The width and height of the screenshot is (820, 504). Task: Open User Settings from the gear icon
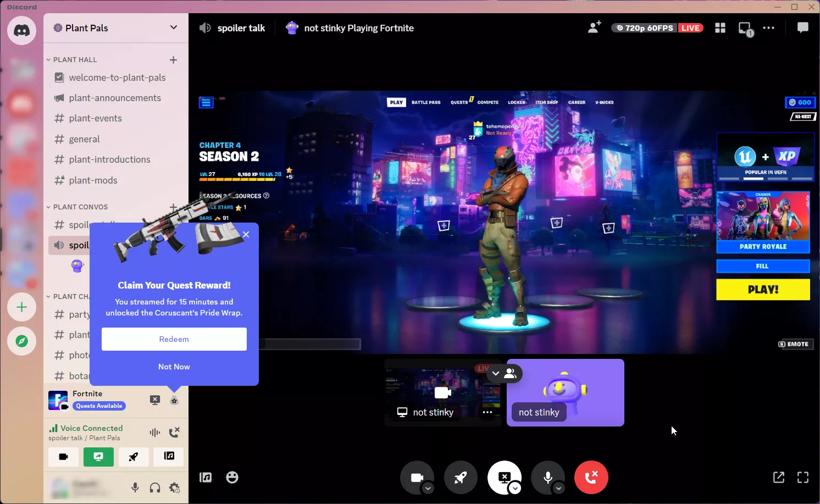click(x=175, y=488)
